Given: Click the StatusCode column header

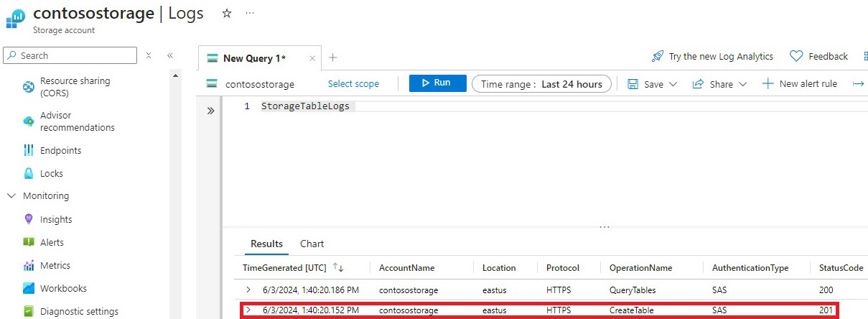Looking at the screenshot, I should coord(841,267).
